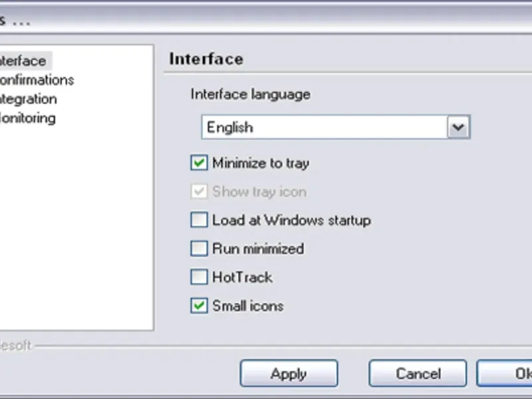This screenshot has width=532, height=399.
Task: Uncheck the Small icons checkbox
Action: (x=199, y=306)
